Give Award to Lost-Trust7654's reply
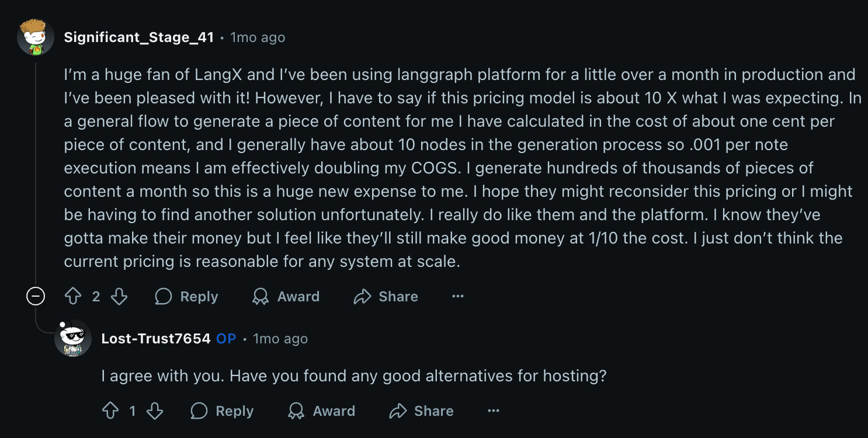This screenshot has height=438, width=868. pos(322,411)
